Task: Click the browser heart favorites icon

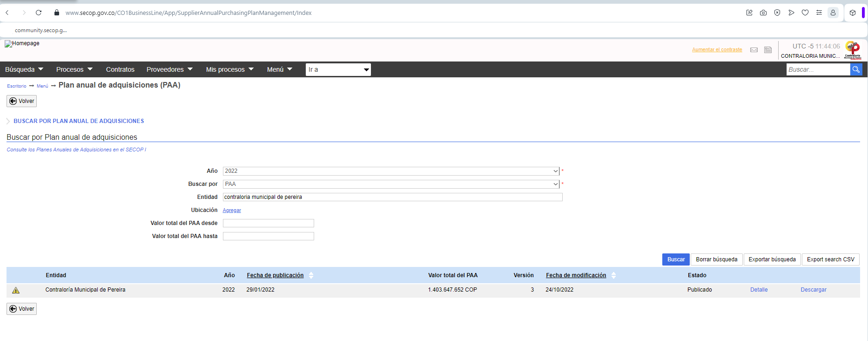Action: pos(805,13)
